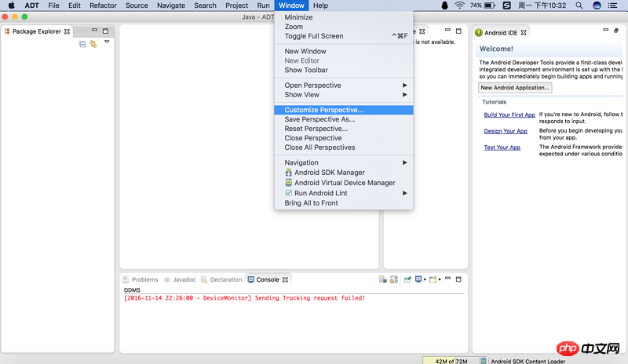Open the Apple menu

[12, 5]
